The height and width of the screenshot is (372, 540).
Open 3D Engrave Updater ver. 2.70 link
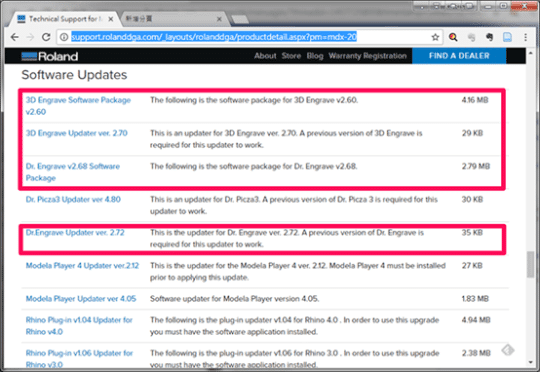click(76, 133)
